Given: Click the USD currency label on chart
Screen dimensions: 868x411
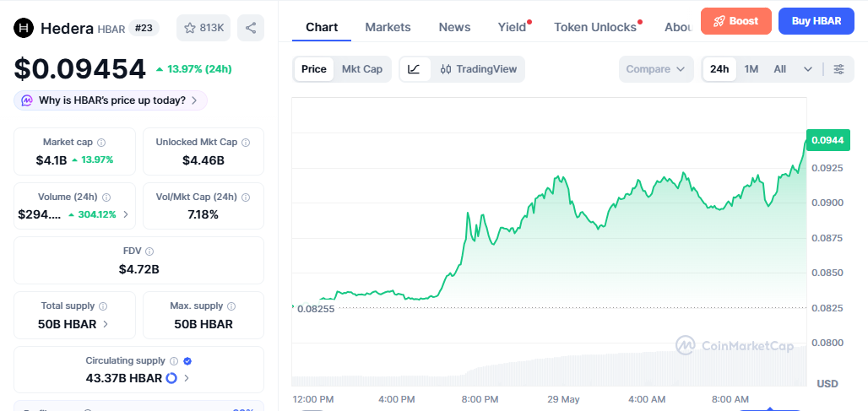Looking at the screenshot, I should pos(827,383).
